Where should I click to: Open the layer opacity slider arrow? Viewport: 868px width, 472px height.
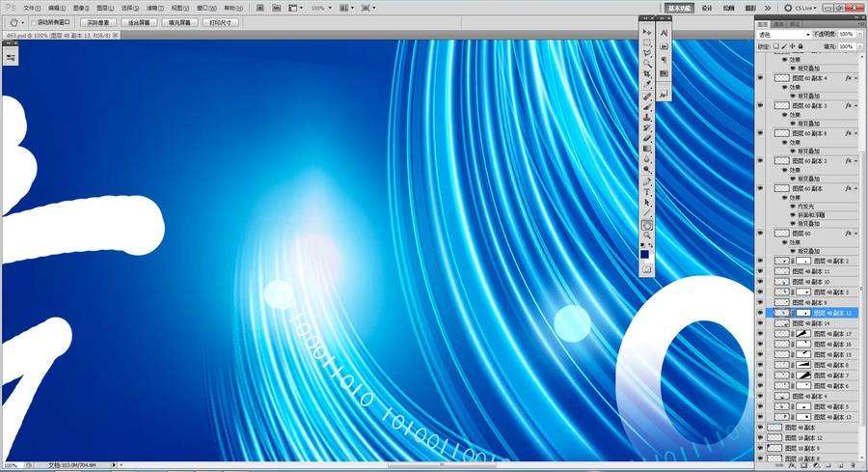pos(859,35)
